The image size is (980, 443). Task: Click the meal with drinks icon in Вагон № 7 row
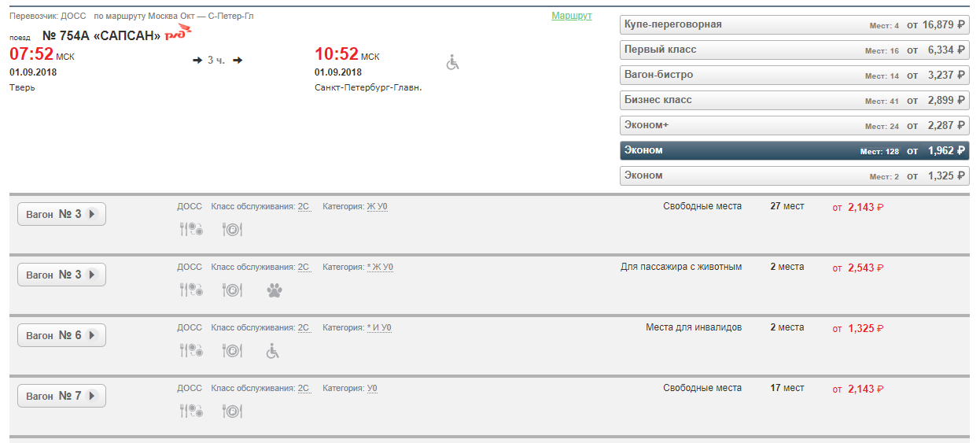tap(191, 411)
